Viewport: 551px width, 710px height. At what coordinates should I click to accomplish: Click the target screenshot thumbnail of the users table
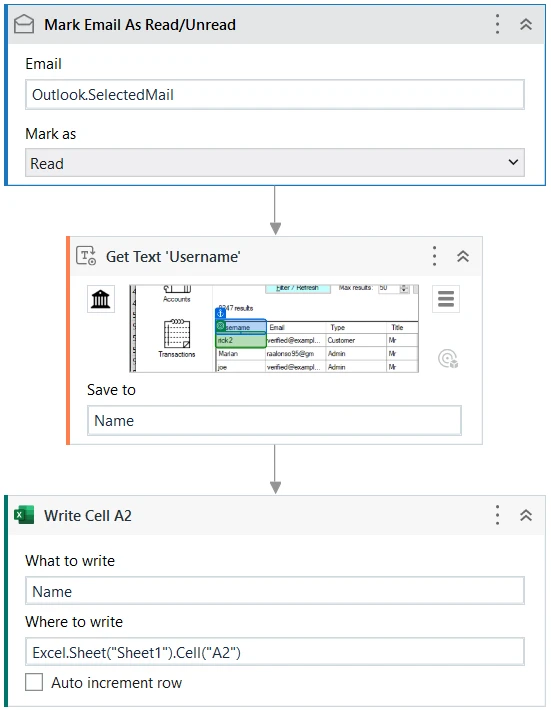274,328
